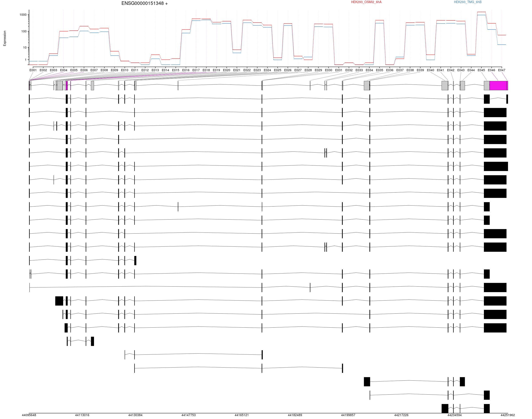Click exon label E028

pyautogui.click(x=308, y=70)
